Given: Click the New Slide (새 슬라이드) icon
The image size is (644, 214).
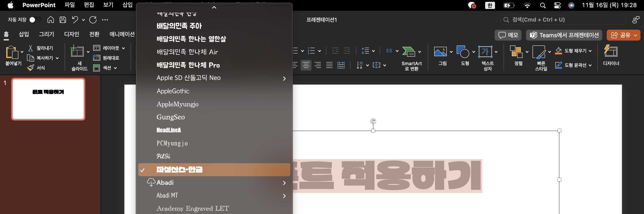Looking at the screenshot, I should click(77, 51).
